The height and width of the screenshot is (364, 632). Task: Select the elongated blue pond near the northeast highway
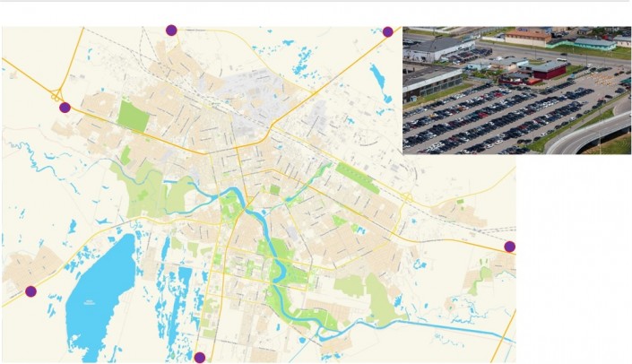(380, 83)
